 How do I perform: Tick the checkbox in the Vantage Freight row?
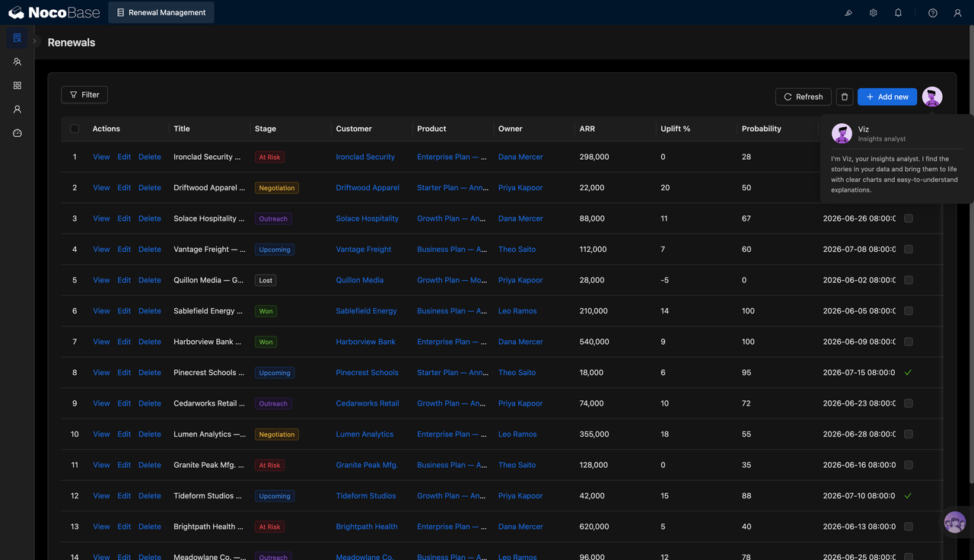909,250
